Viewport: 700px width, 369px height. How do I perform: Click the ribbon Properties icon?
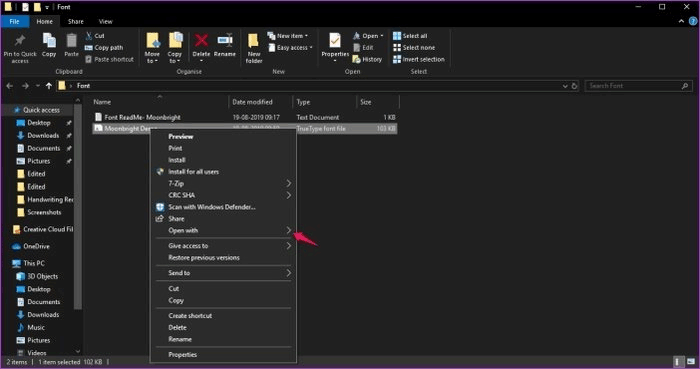click(335, 41)
